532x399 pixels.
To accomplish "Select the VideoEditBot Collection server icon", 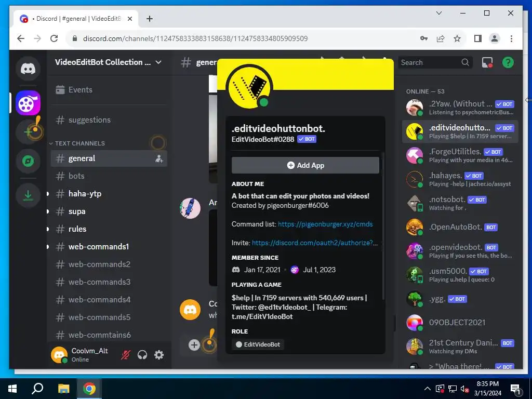I will (28, 103).
